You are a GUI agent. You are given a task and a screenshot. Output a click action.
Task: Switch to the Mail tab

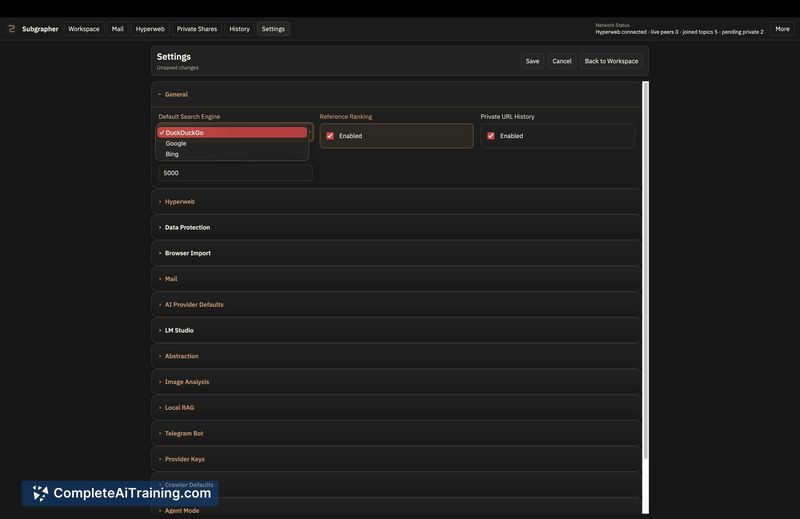[x=117, y=29]
